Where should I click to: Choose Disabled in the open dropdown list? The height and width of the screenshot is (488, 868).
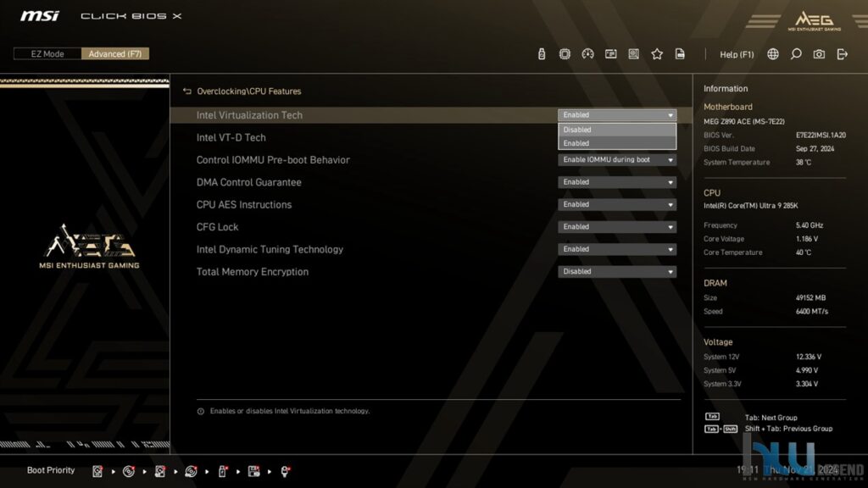click(617, 130)
